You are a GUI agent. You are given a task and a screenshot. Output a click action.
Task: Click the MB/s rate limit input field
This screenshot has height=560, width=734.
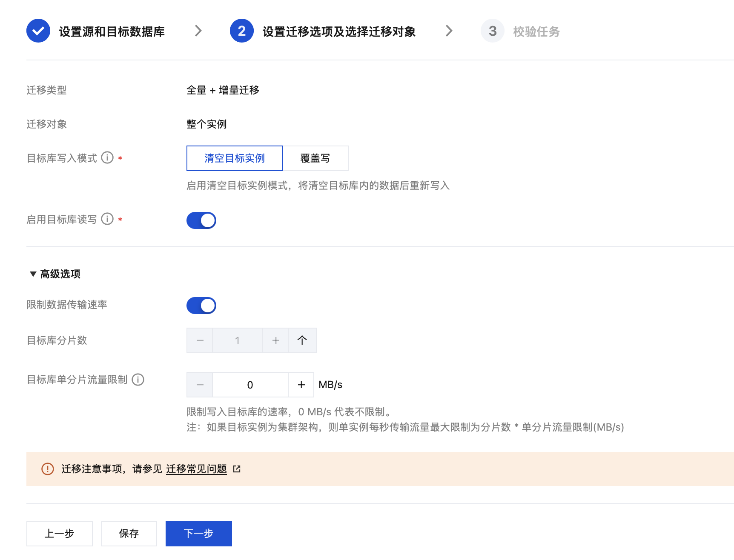coord(250,385)
